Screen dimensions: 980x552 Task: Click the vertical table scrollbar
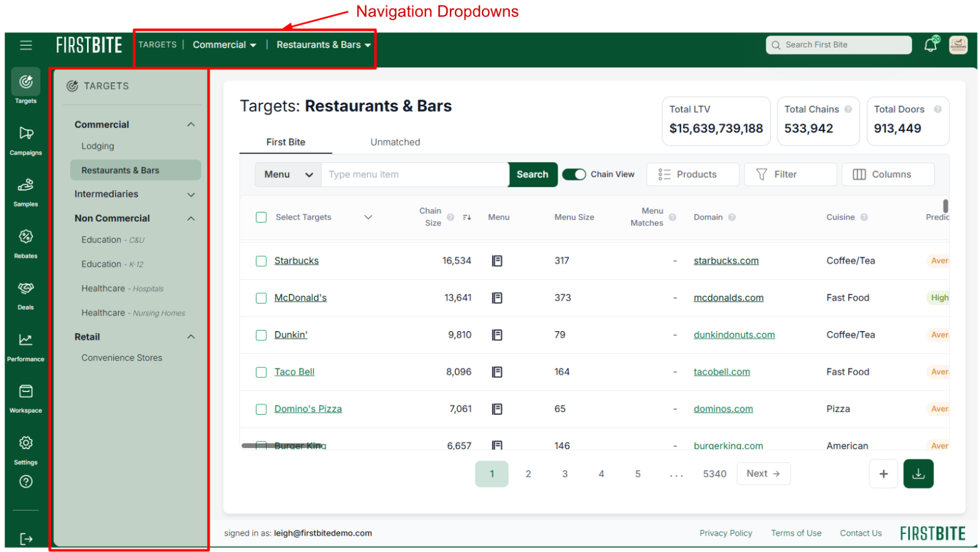point(946,206)
